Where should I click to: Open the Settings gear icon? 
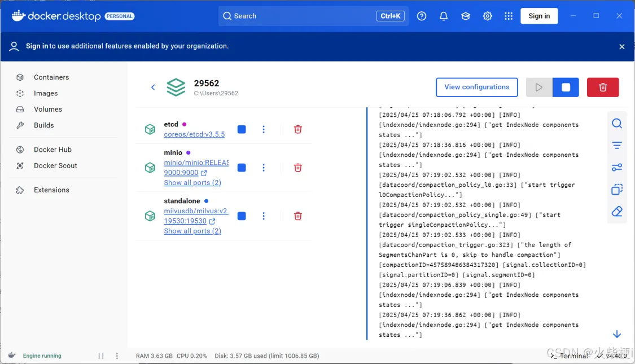coord(487,16)
